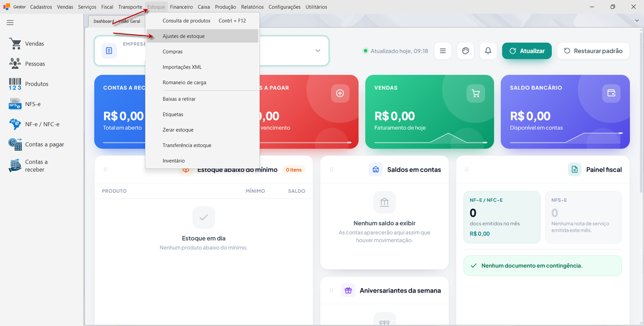Select Ajustes de estoque menu entry

pos(202,36)
